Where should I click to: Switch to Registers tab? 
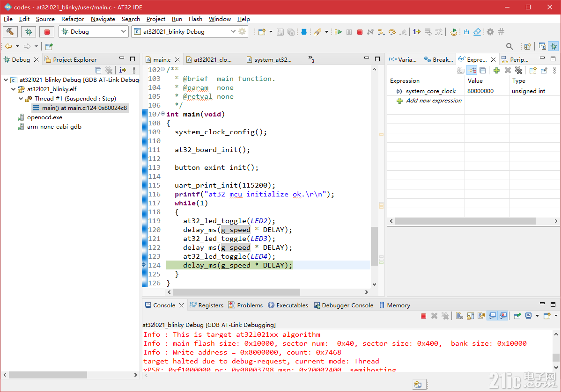pyautogui.click(x=207, y=305)
